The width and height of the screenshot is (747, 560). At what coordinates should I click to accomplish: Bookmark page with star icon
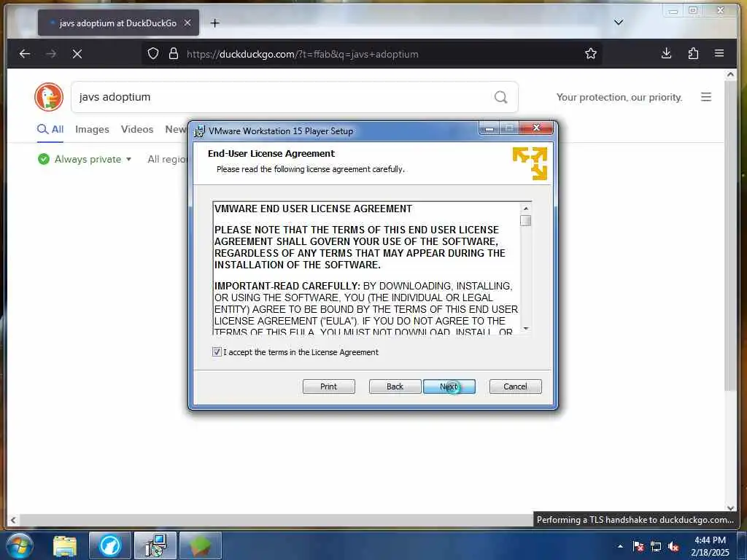click(x=591, y=54)
